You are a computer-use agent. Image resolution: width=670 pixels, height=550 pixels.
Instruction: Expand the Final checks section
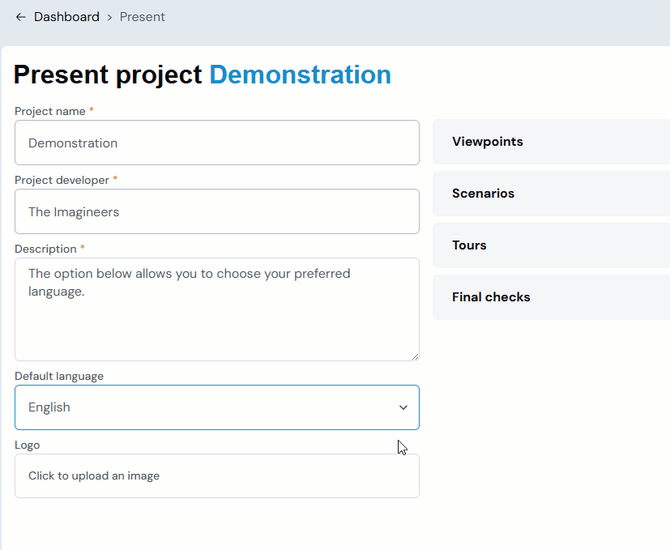click(x=551, y=297)
